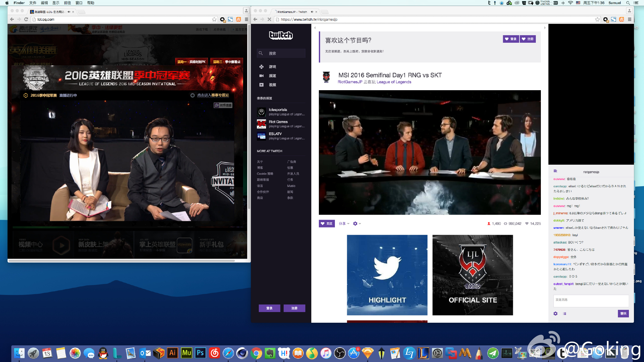This screenshot has height=362, width=644.
Task: Stop loading the Twitch page
Action: coord(269,19)
